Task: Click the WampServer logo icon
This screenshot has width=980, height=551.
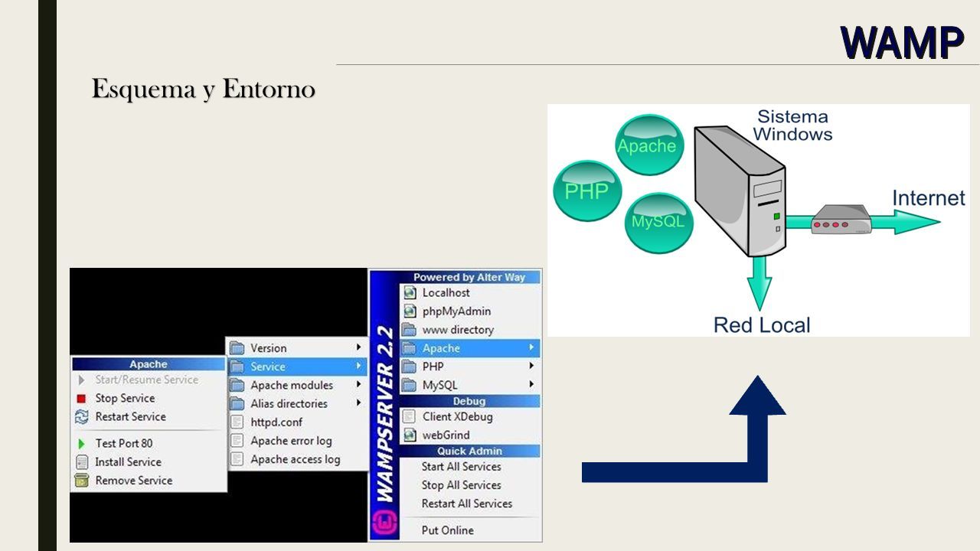Action: click(384, 524)
